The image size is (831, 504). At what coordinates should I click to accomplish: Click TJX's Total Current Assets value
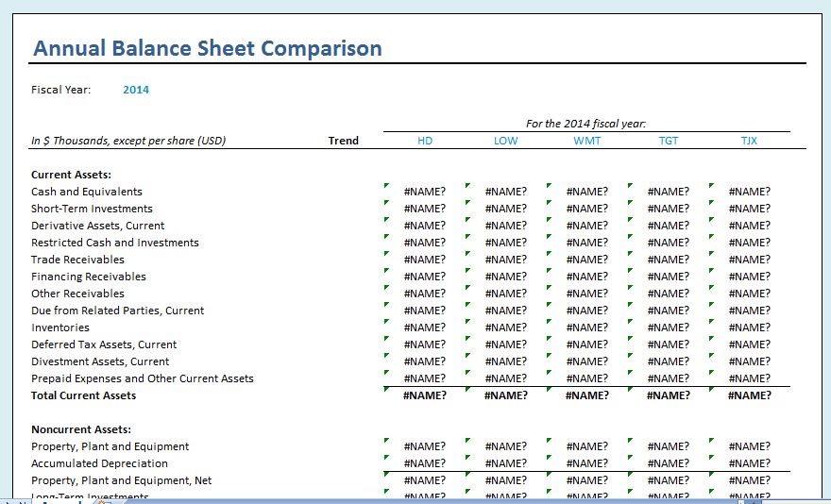749,395
